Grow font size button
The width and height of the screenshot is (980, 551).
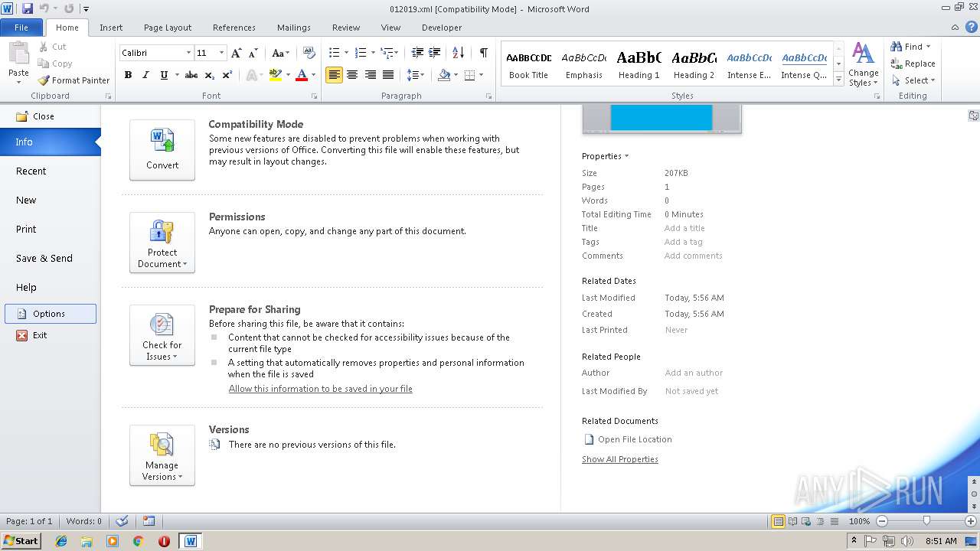point(236,53)
